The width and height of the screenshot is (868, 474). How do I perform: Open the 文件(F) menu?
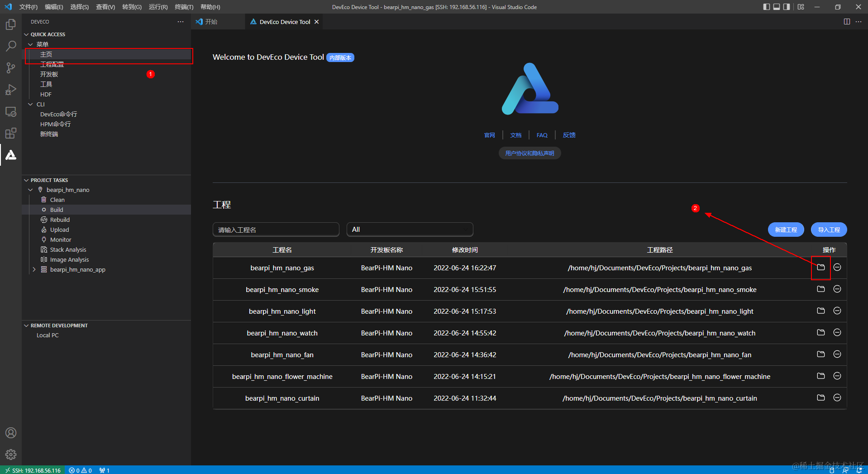click(29, 7)
